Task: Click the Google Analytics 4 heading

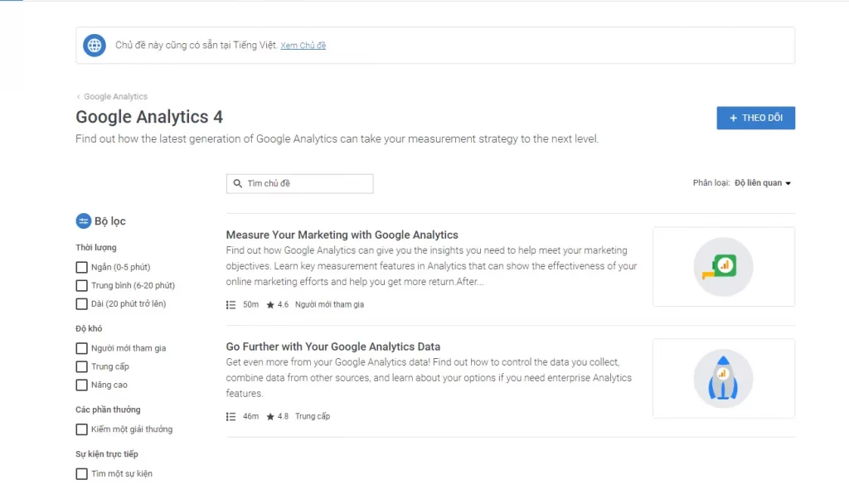Action: pos(149,117)
